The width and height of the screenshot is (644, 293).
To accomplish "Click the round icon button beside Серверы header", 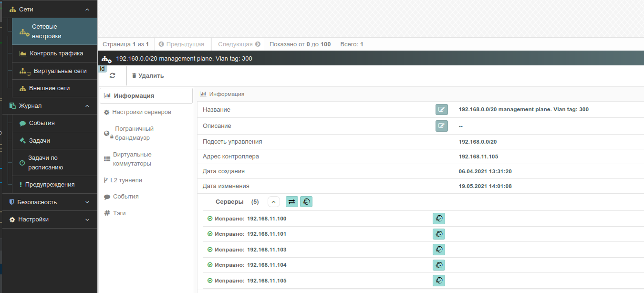I will point(306,202).
